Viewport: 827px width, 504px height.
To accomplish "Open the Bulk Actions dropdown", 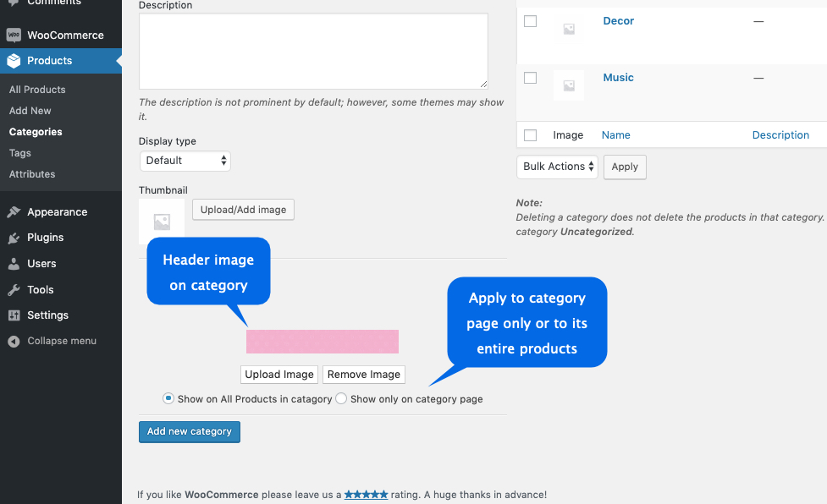I will coord(556,167).
